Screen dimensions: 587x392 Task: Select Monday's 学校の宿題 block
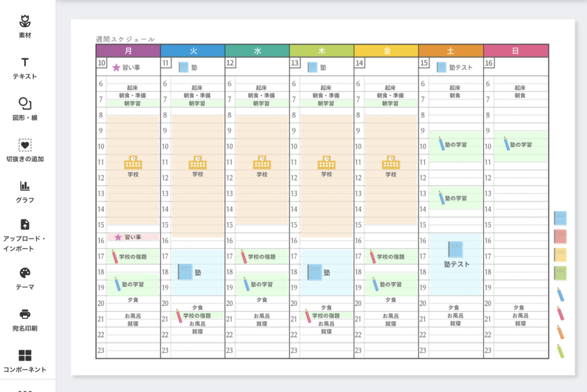pyautogui.click(x=133, y=257)
